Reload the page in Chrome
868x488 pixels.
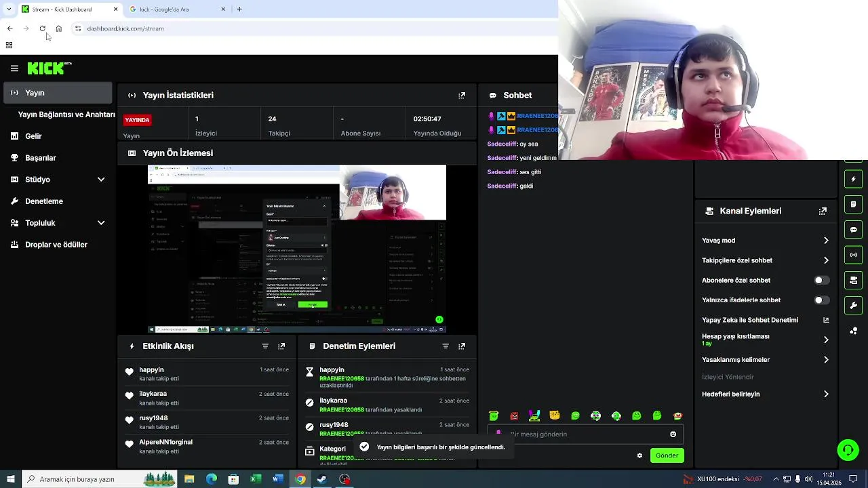42,28
